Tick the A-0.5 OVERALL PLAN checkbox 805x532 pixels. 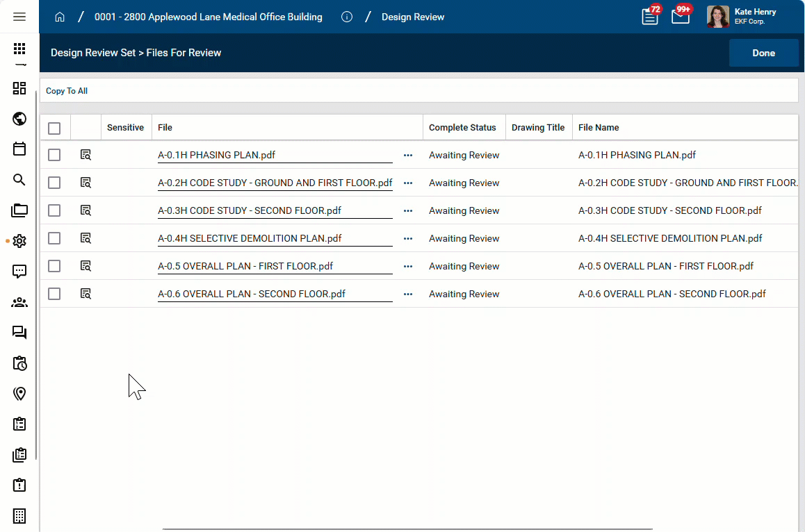click(54, 266)
